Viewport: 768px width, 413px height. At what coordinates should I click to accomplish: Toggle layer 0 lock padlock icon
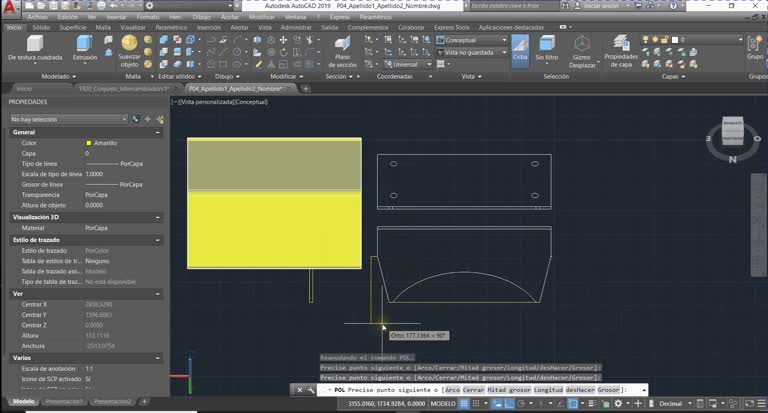(665, 40)
